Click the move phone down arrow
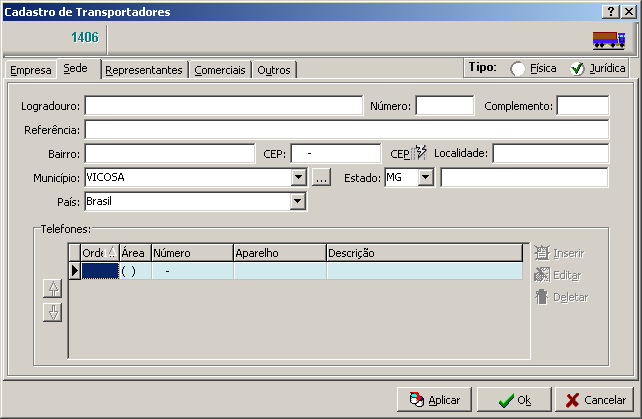Viewport: 642px width, 419px height. 54,312
